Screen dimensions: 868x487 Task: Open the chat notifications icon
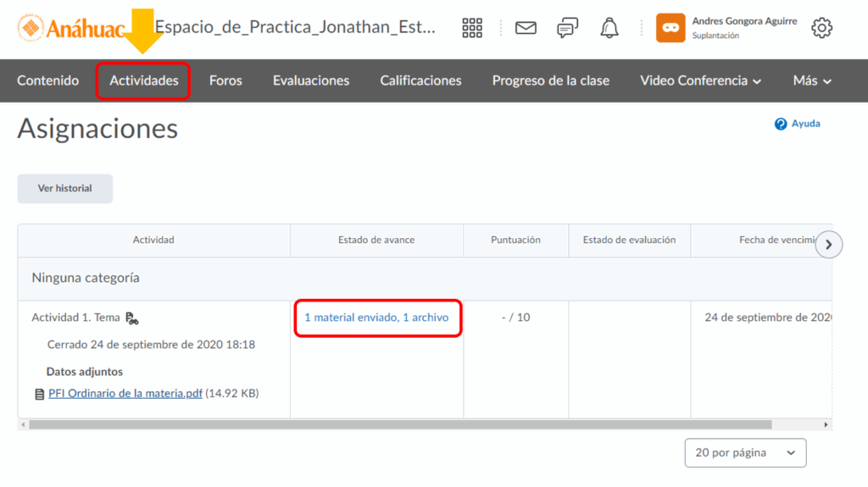pyautogui.click(x=567, y=28)
